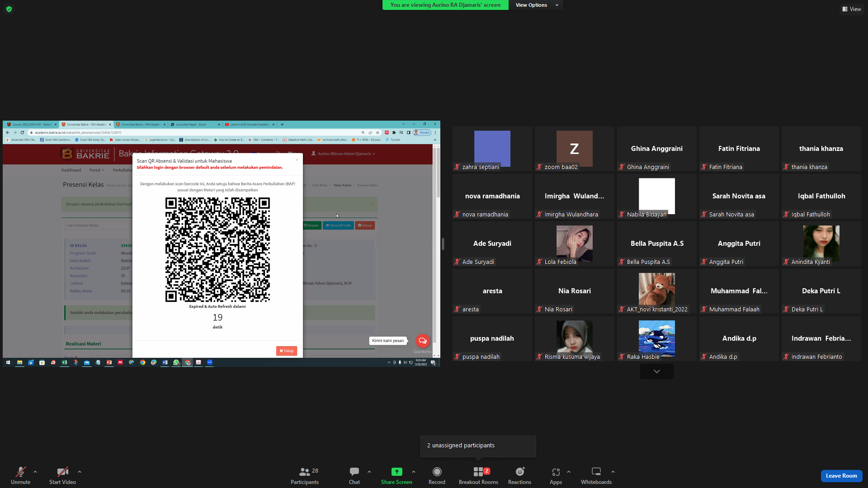Select the zoom baa02 participant tile
The height and width of the screenshot is (488, 868).
tap(575, 149)
